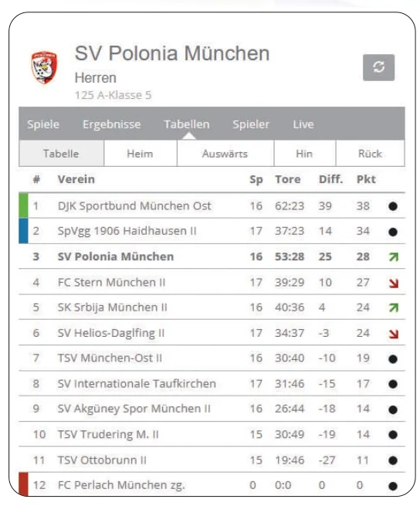Switch to the Ergebnisse tab
The image size is (420, 506).
(x=112, y=124)
